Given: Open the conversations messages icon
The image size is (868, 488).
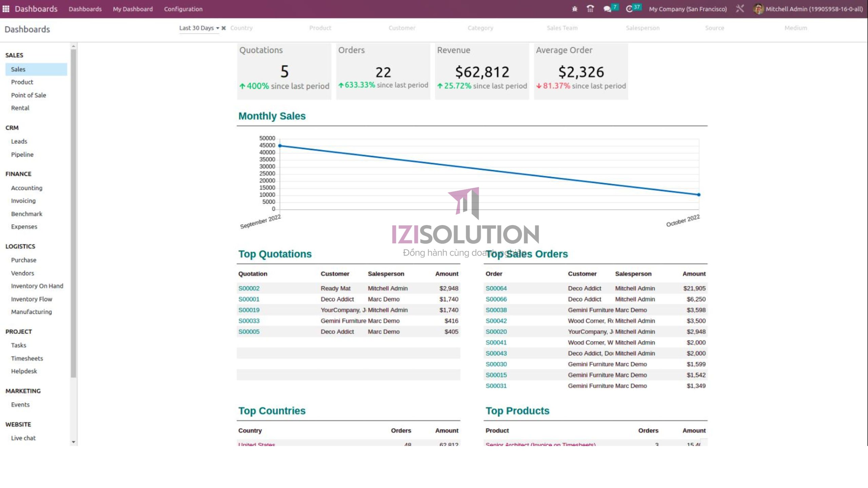Looking at the screenshot, I should point(607,9).
